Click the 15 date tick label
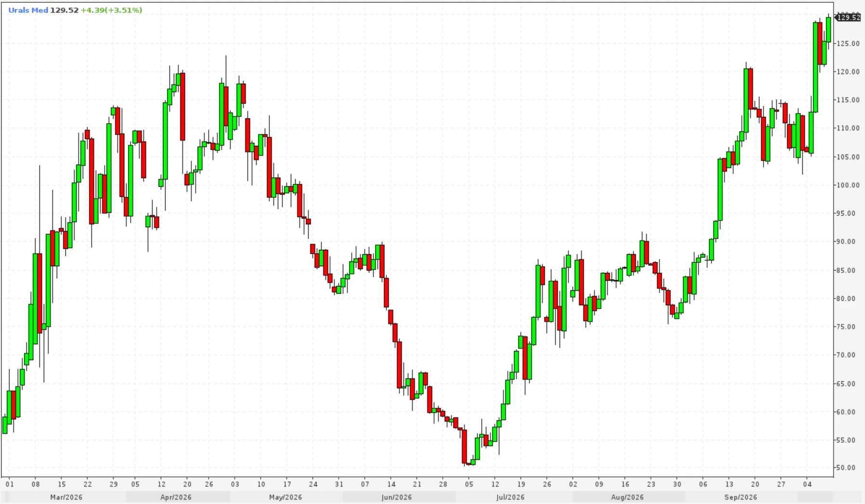This screenshot has height=504, width=865. pyautogui.click(x=62, y=484)
